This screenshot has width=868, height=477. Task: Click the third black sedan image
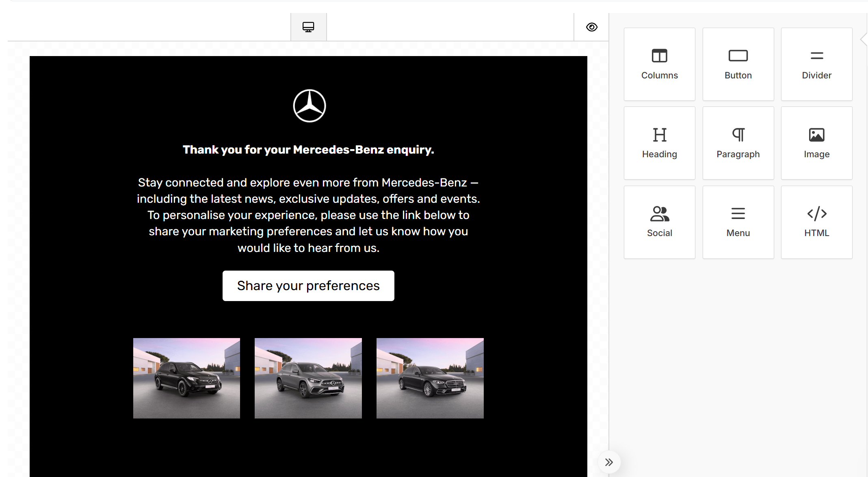[430, 378]
